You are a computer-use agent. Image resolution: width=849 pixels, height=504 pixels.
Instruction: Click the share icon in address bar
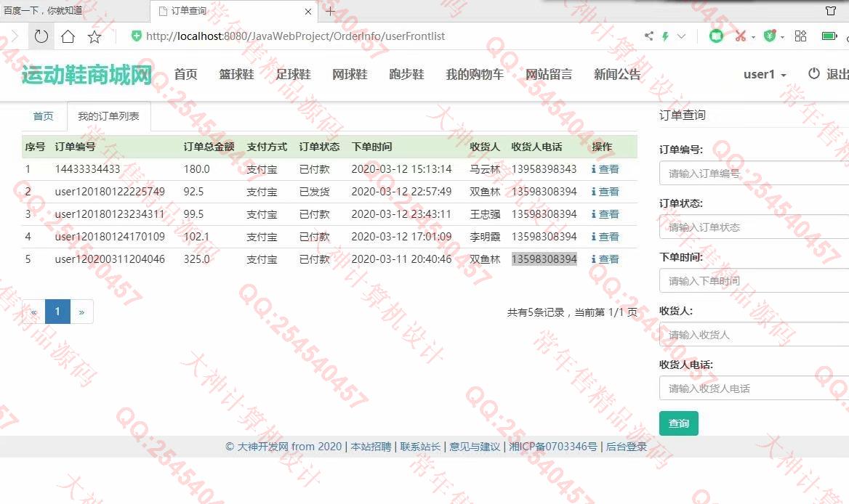point(648,36)
